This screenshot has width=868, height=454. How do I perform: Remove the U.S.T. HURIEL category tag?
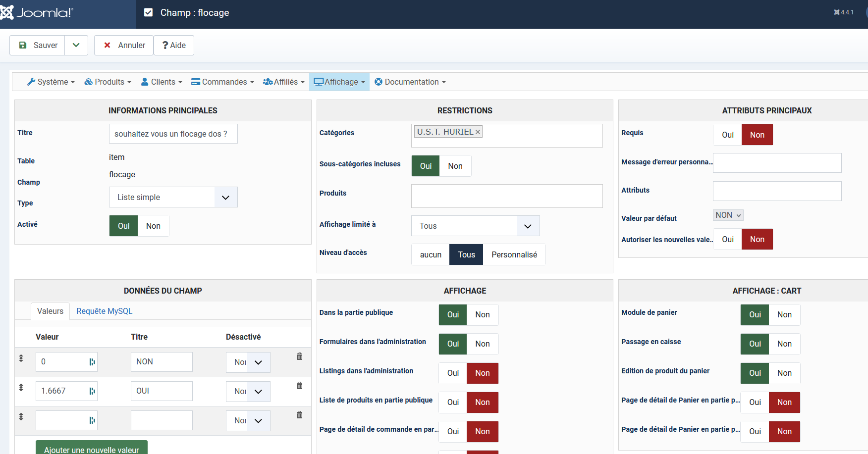point(478,132)
